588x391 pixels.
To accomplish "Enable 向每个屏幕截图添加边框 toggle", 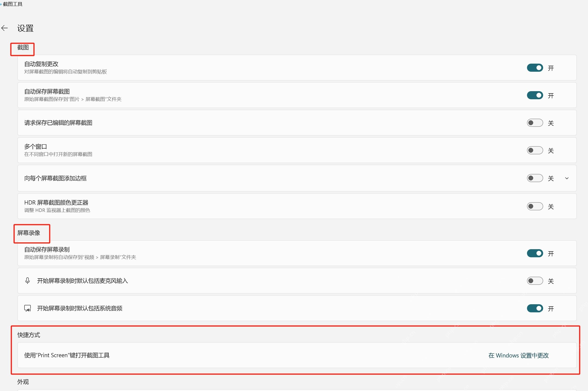I will 535,178.
